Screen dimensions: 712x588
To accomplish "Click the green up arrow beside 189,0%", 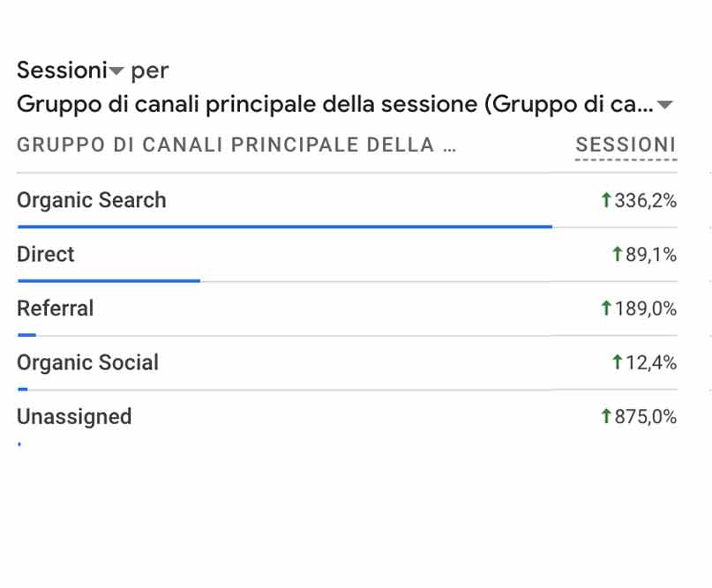I will tap(606, 309).
